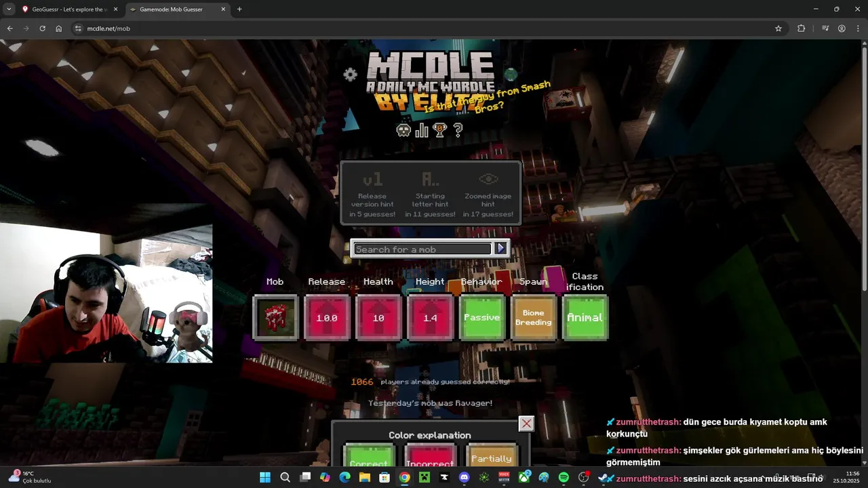Open the MCDLE settings gear
The image size is (868, 488).
click(350, 75)
